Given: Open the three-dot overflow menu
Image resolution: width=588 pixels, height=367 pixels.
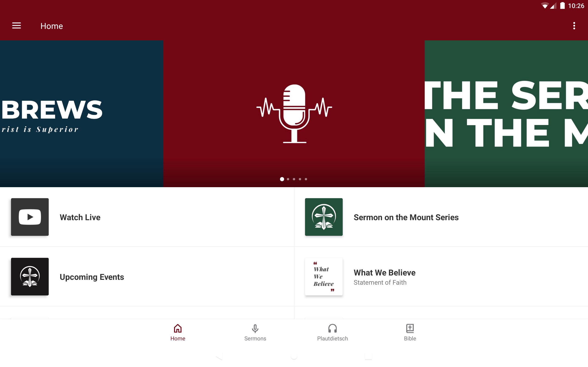Looking at the screenshot, I should tap(574, 26).
